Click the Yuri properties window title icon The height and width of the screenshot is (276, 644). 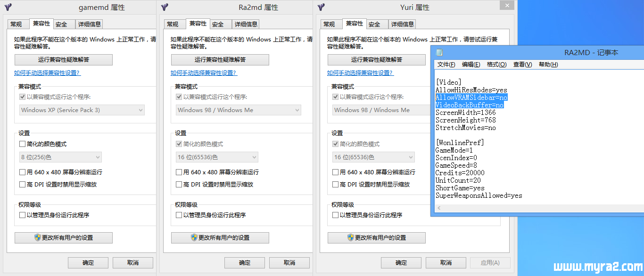pyautogui.click(x=321, y=7)
